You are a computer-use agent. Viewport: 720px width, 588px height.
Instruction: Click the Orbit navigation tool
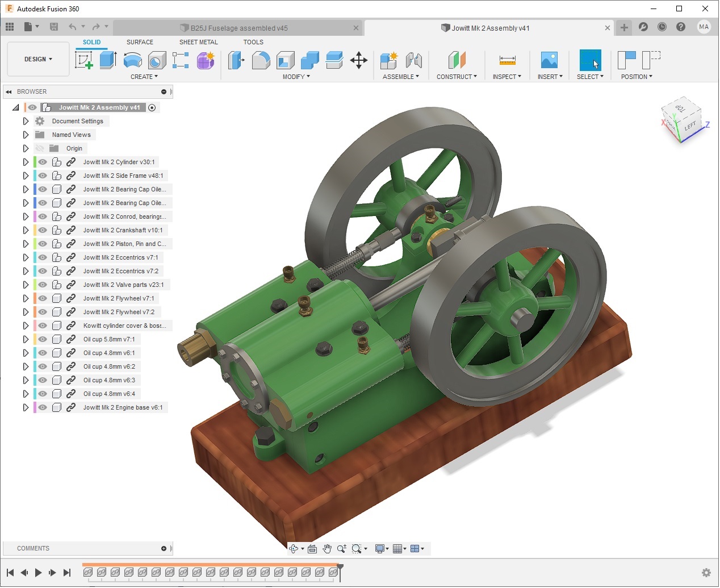coord(294,548)
